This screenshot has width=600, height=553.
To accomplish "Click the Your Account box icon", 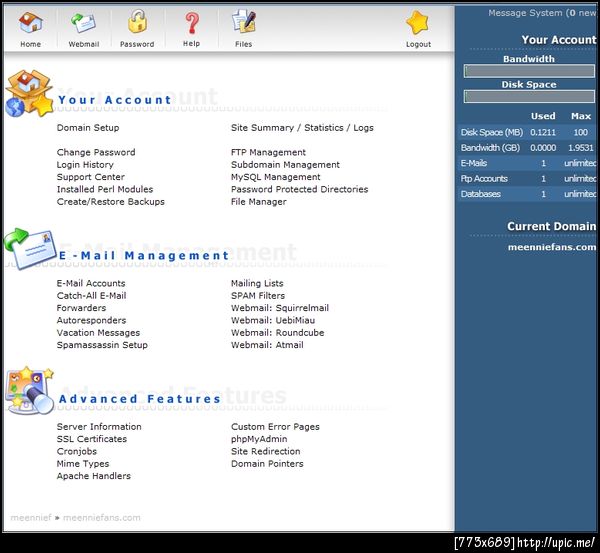I will [x=29, y=93].
